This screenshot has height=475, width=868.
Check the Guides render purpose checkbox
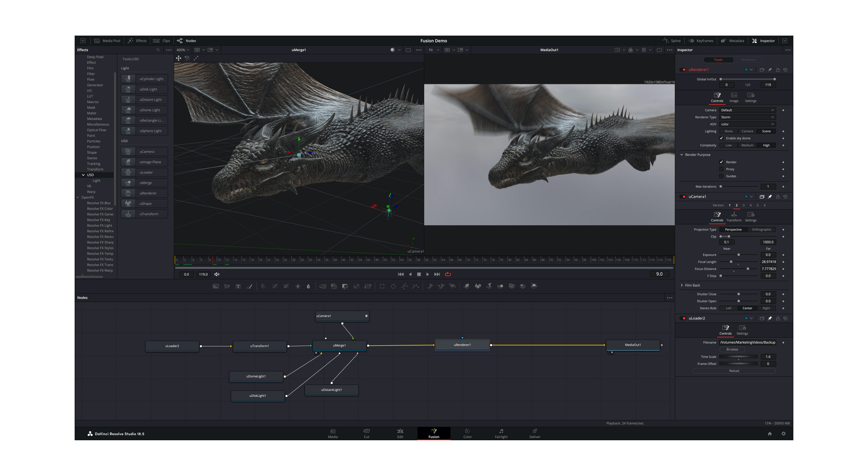click(721, 176)
